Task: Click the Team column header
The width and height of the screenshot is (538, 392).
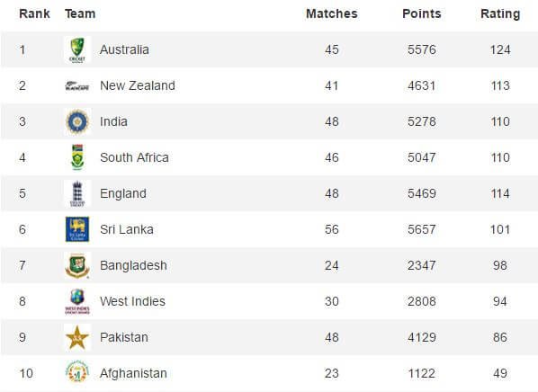Action: (80, 13)
